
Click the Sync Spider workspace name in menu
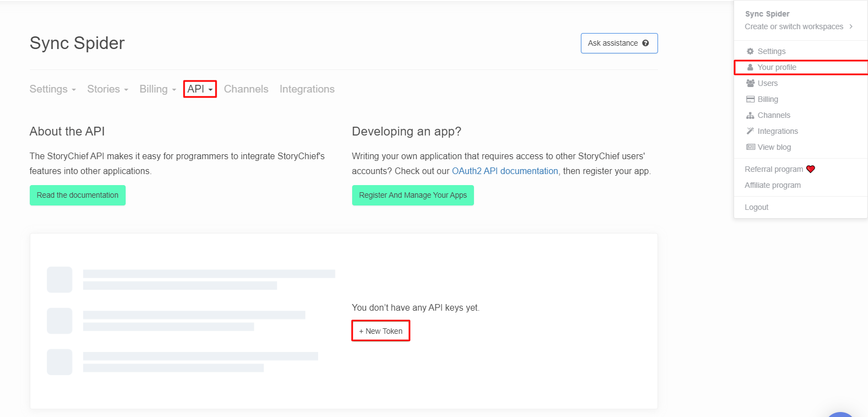[767, 14]
